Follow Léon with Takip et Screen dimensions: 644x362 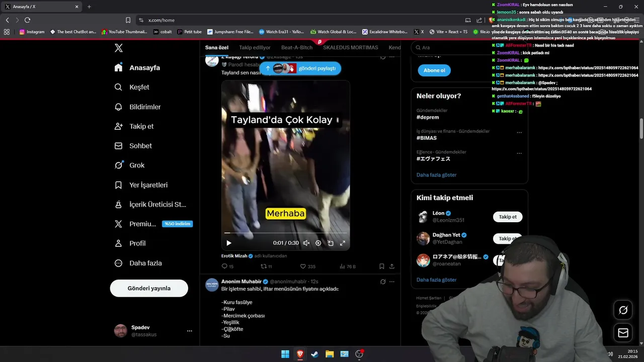point(508,217)
